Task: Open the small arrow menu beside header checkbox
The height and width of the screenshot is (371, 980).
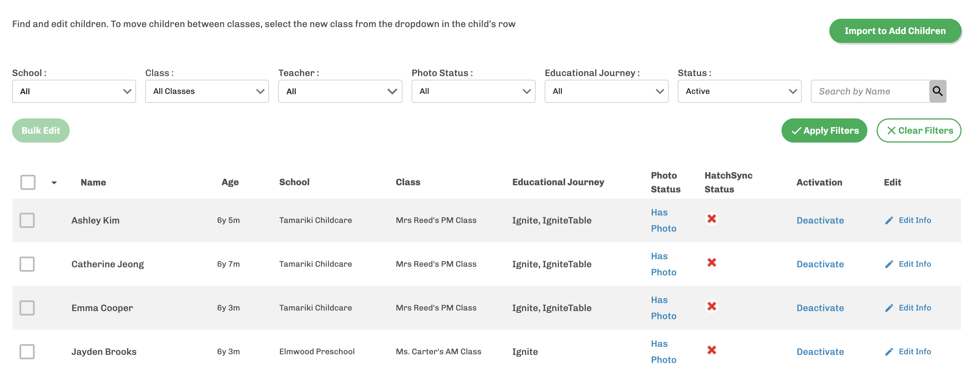Action: (54, 183)
